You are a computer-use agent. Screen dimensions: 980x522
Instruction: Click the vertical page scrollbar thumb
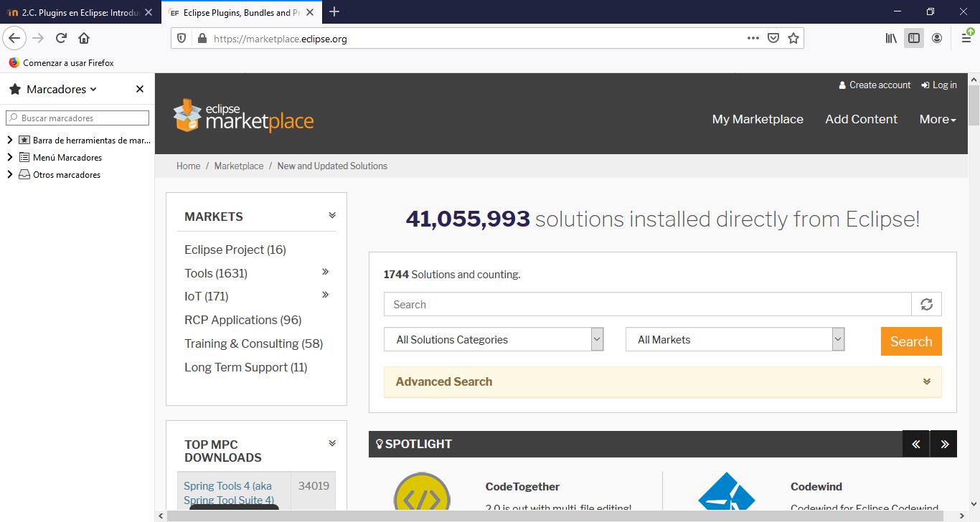pos(974,105)
